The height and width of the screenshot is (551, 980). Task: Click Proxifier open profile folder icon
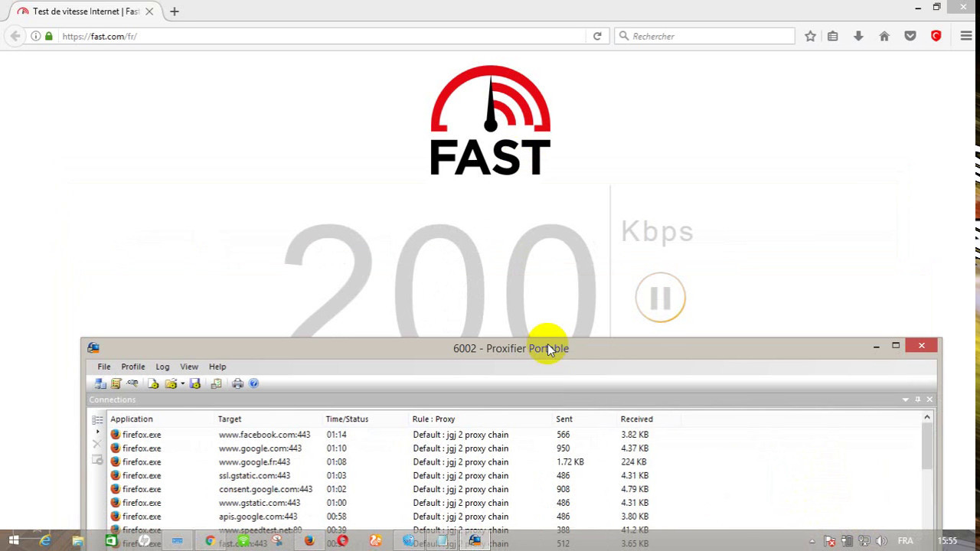coord(171,383)
